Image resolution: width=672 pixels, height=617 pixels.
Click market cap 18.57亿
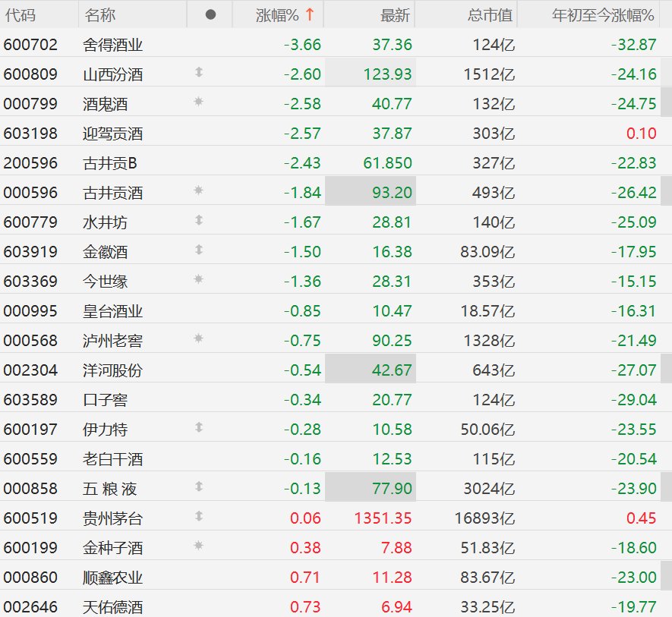point(487,311)
